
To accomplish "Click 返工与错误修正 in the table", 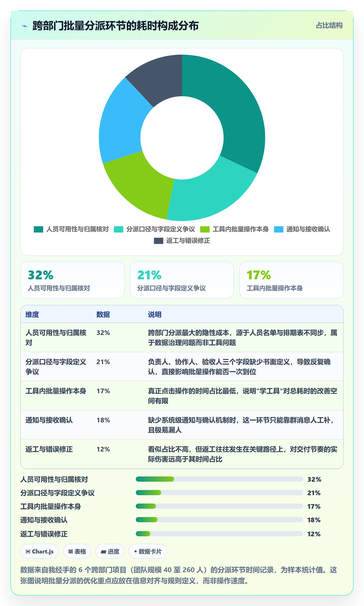I will coord(49,449).
